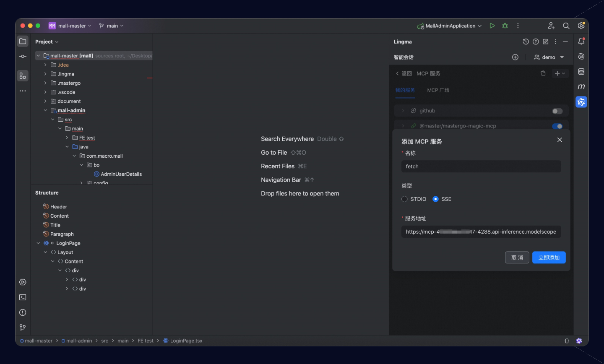Open the AI assistant spiral icon
Viewport: 604px width, 364px height.
[581, 56]
